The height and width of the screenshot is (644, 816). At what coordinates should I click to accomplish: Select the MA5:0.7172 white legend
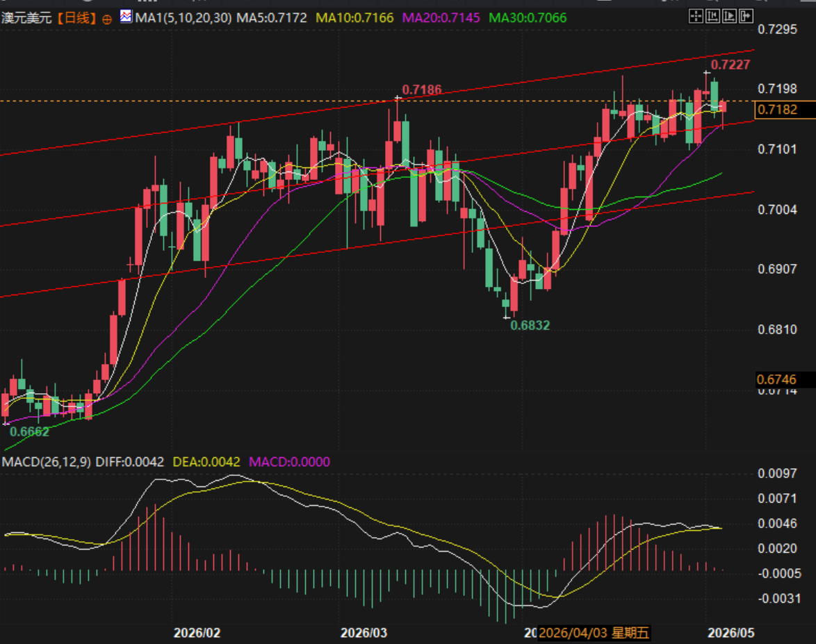click(272, 18)
